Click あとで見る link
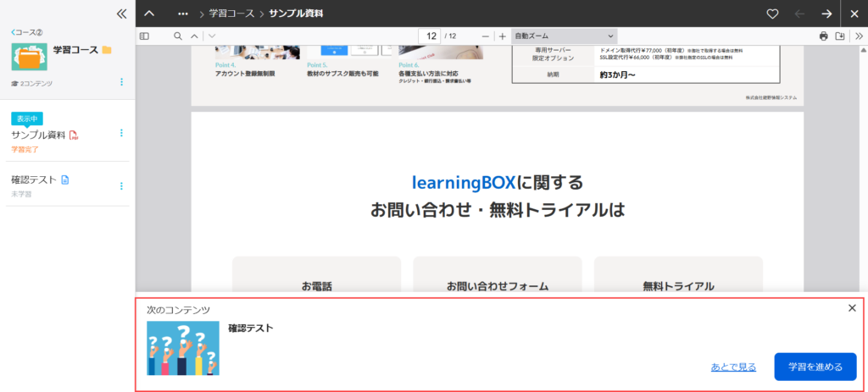The image size is (868, 392). pos(733,367)
